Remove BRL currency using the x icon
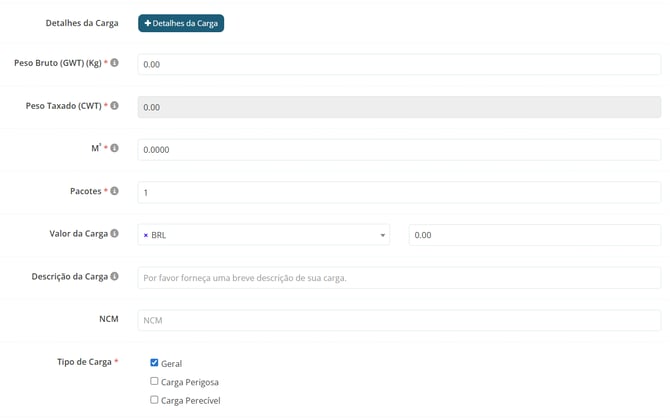 146,235
